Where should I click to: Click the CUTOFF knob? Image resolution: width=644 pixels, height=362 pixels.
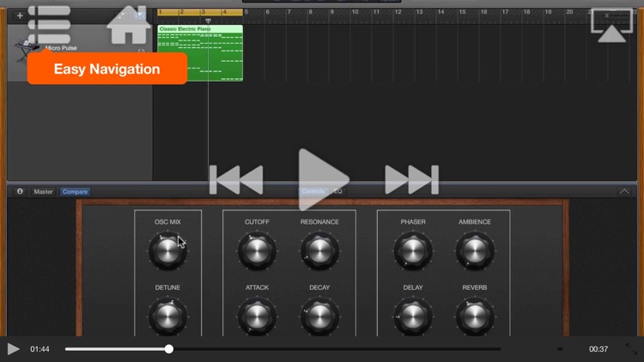tap(257, 250)
